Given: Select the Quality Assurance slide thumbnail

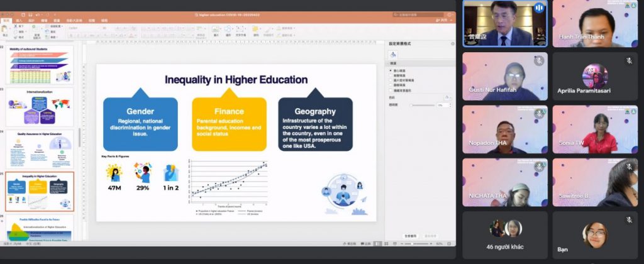Looking at the screenshot, I should coord(40,150).
